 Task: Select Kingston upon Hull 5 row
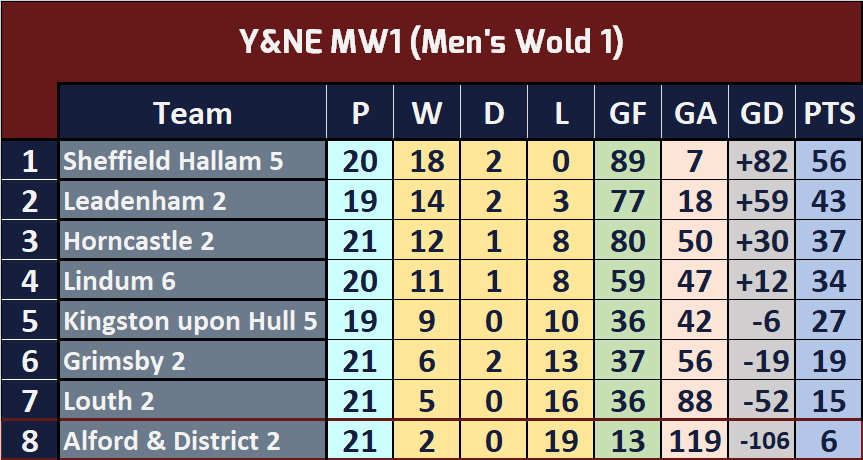(432, 320)
